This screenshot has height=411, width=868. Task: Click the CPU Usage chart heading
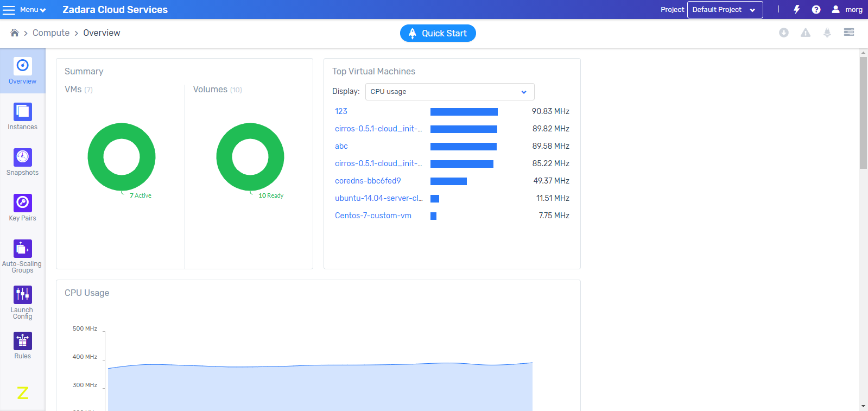click(87, 293)
